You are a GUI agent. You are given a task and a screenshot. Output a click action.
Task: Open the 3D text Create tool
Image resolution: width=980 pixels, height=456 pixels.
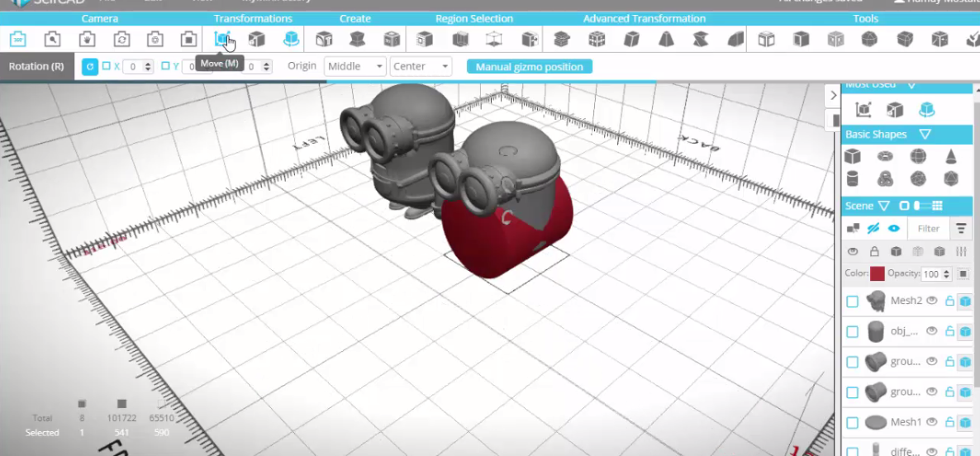tap(324, 40)
